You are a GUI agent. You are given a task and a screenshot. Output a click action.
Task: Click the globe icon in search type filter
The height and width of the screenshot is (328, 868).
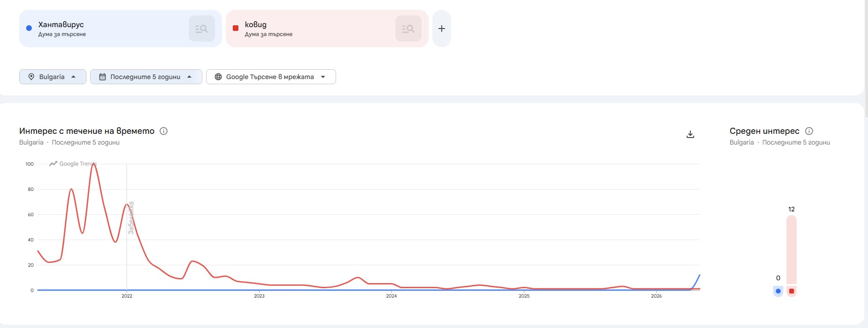(x=218, y=77)
